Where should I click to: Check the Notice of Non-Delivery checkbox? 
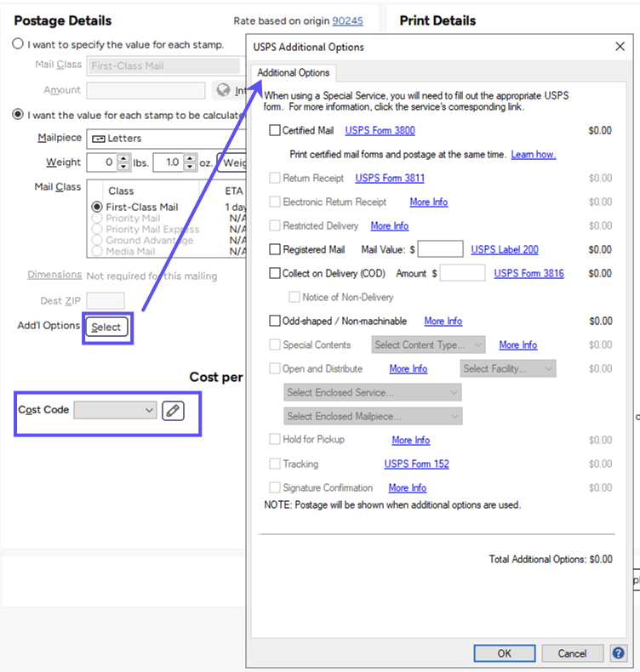pyautogui.click(x=294, y=297)
